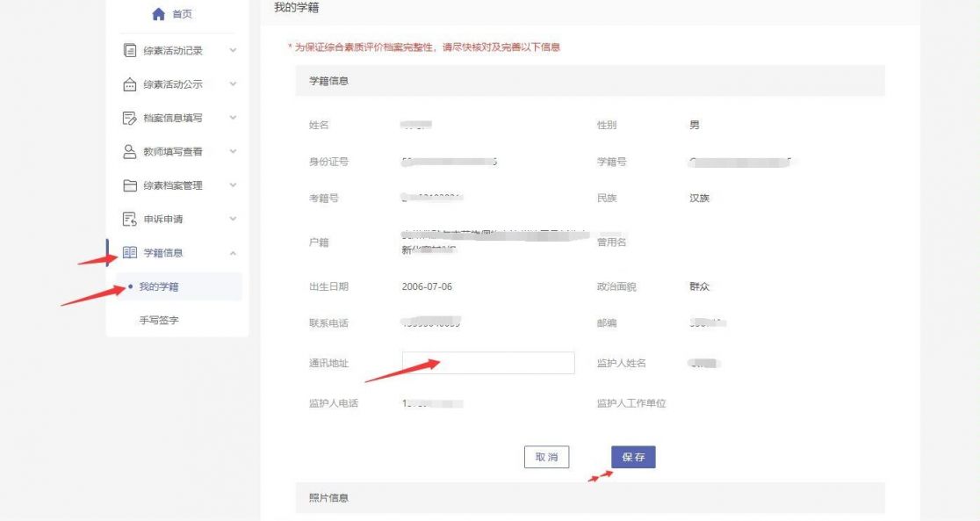The height and width of the screenshot is (521, 980).
Task: Expand the 综素活动记录 sidebar section
Action: 232,50
